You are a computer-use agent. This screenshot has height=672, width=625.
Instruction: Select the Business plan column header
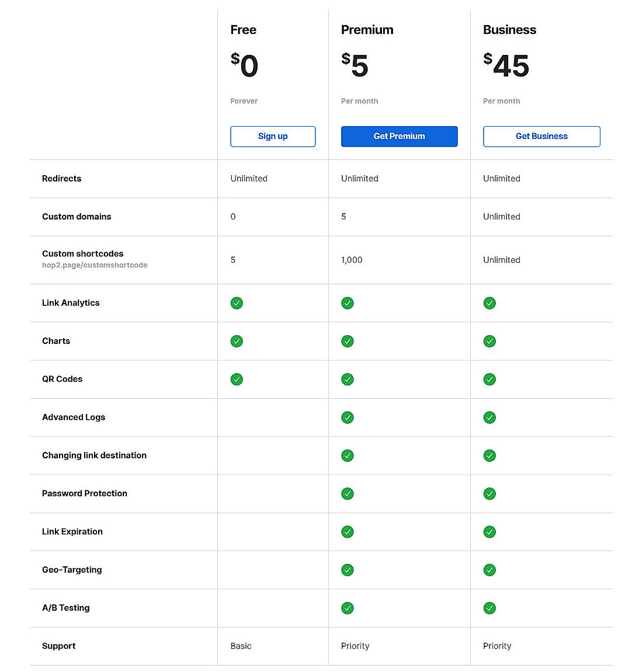tap(509, 30)
